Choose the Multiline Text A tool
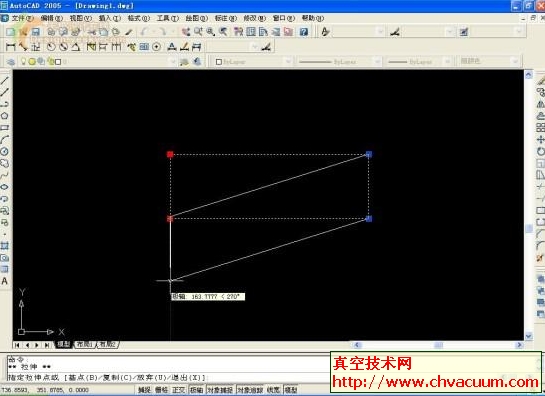The height and width of the screenshot is (396, 545). pos(5,281)
